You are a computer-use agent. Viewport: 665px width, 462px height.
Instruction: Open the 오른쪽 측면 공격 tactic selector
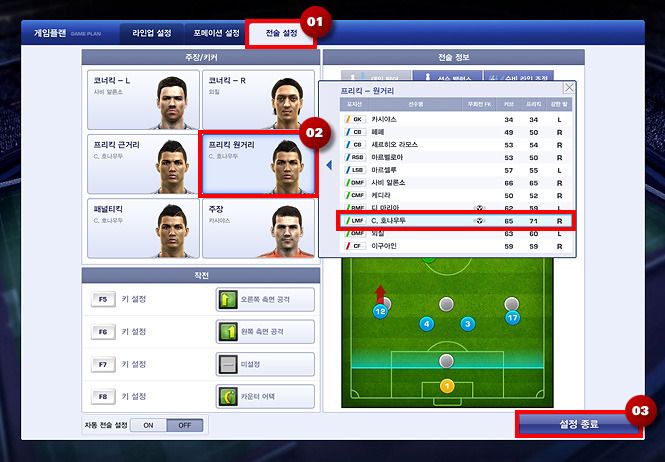[x=265, y=300]
